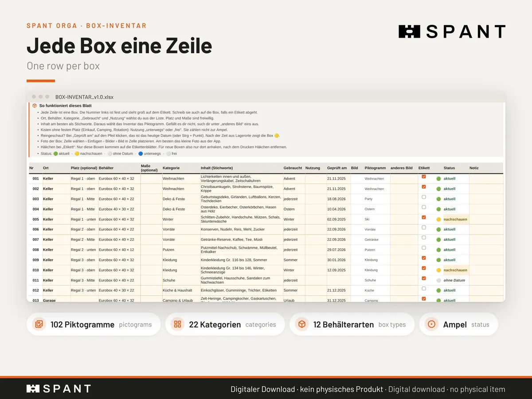Check the Etikett checkbox for box 012
The image size is (532, 399).
pos(424,289)
